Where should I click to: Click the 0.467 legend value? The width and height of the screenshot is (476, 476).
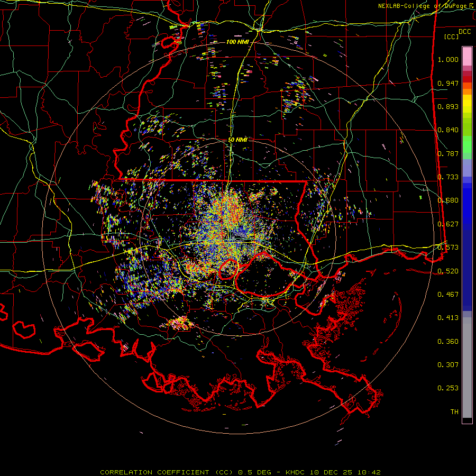448,295
